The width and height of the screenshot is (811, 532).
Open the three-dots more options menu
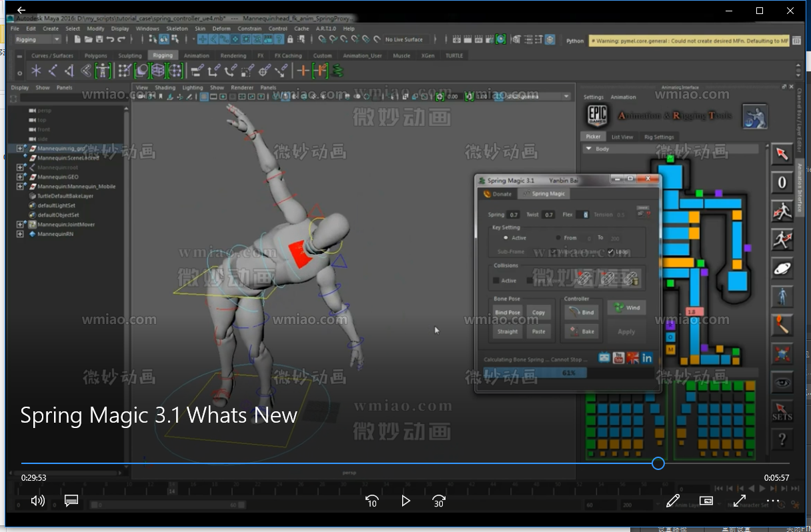click(773, 501)
